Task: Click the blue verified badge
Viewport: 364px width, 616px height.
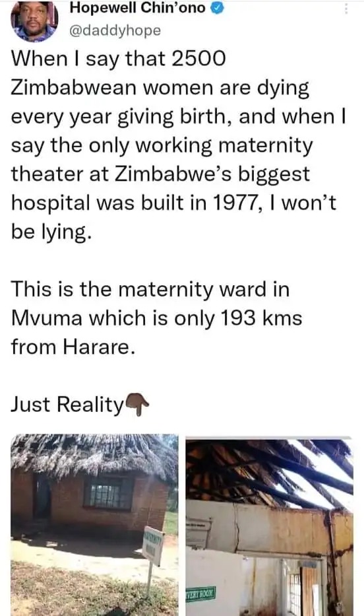Action: pos(218,8)
